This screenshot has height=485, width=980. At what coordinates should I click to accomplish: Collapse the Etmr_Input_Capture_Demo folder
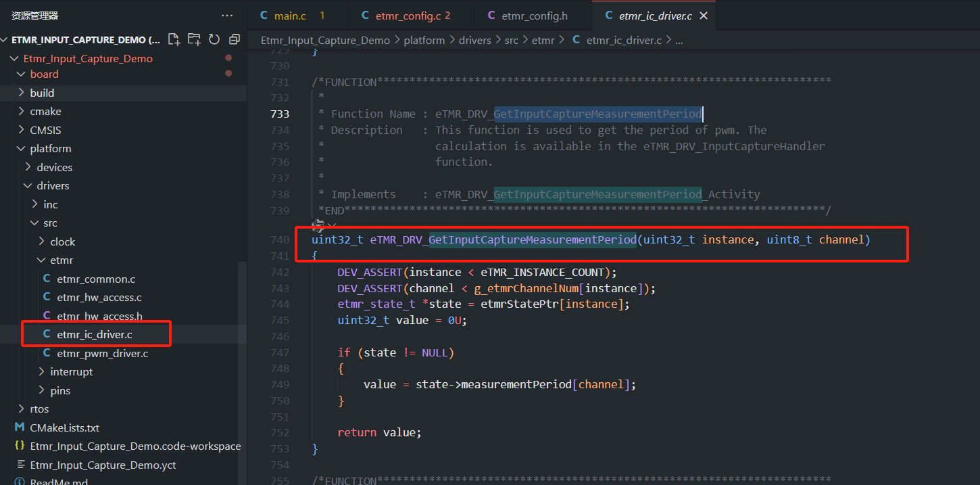(x=15, y=58)
